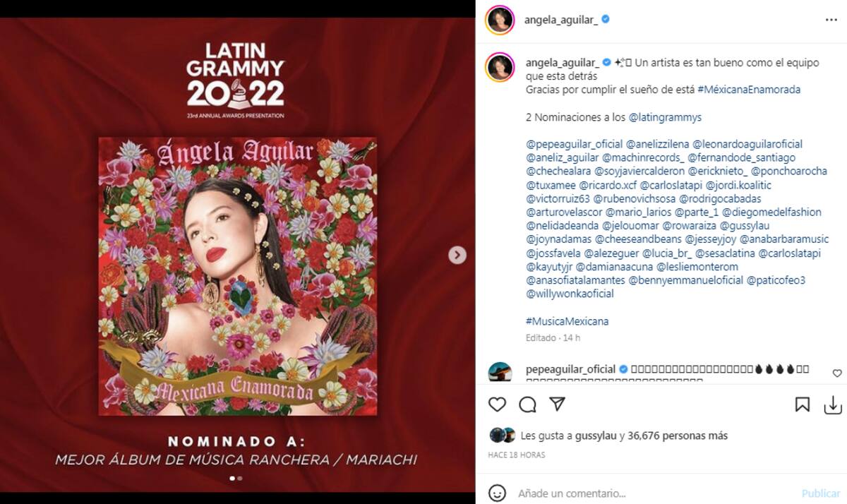This screenshot has height=504, width=847.
Task: Download the post using the arrow icon
Action: pos(833,404)
